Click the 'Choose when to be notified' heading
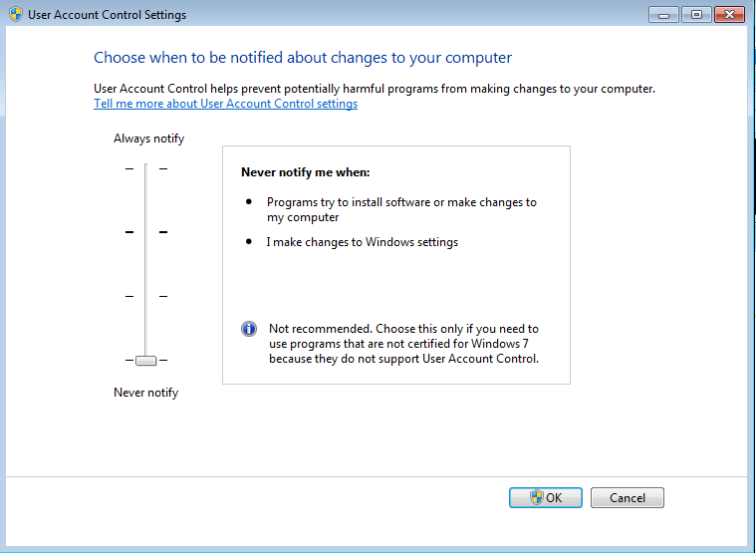Image resolution: width=756 pixels, height=553 pixels. (x=303, y=58)
